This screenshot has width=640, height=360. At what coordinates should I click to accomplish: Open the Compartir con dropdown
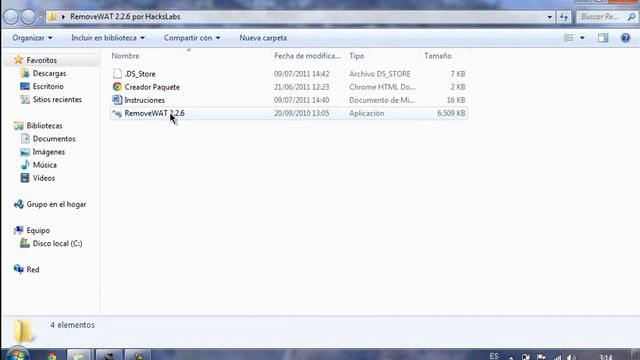[x=192, y=38]
